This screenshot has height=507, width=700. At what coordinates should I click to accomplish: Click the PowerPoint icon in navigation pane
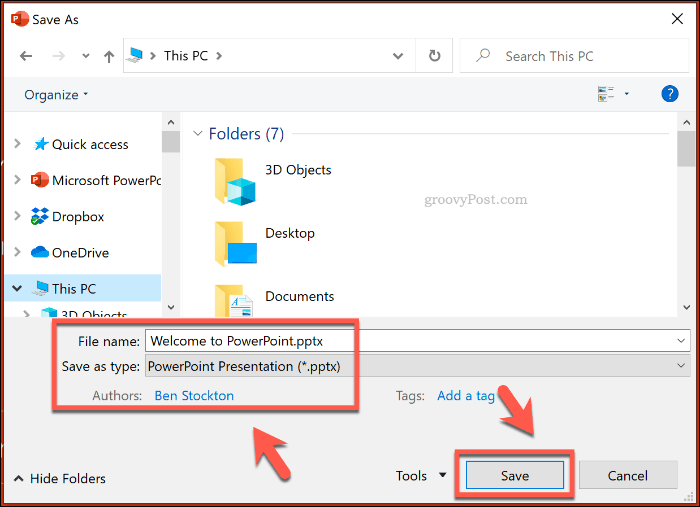[x=39, y=180]
